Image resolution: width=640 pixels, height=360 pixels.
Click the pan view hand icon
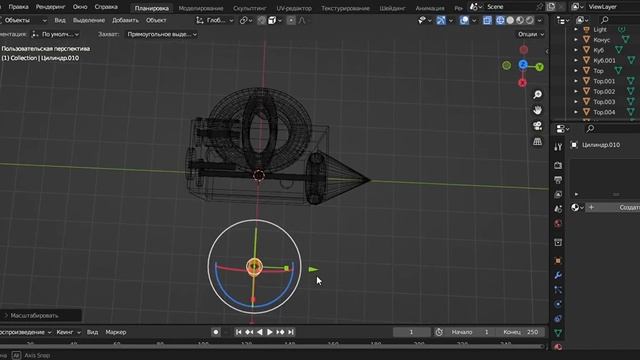(x=538, y=110)
